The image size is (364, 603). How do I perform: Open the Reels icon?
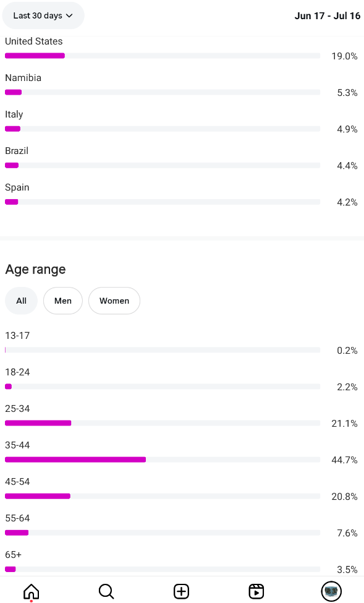(256, 591)
